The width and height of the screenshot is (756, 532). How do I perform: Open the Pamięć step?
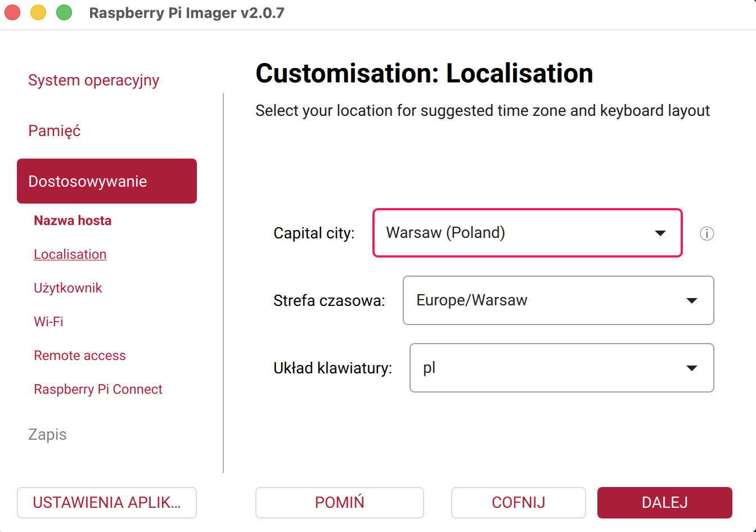[x=55, y=131]
